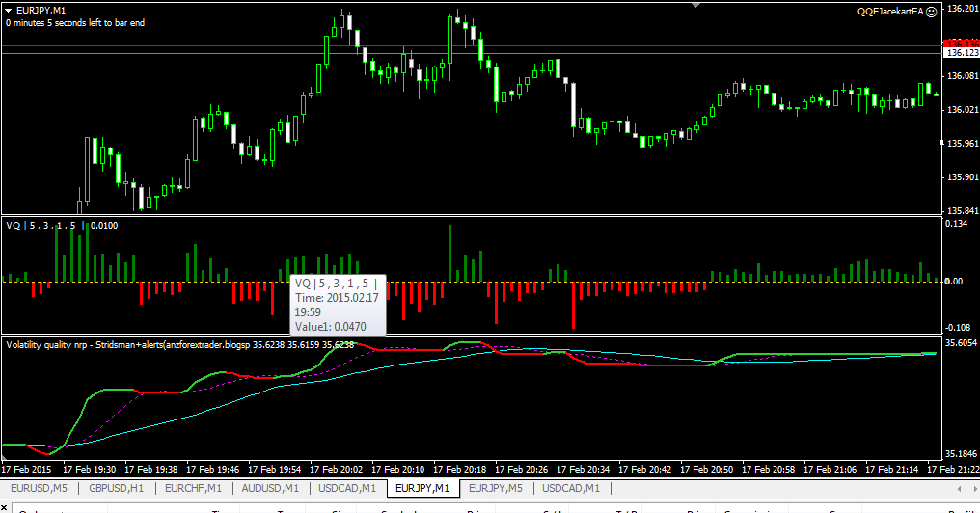Screen dimensions: 980x513
Task: Switch to the EURUSD,M5 chart tab
Action: point(39,488)
